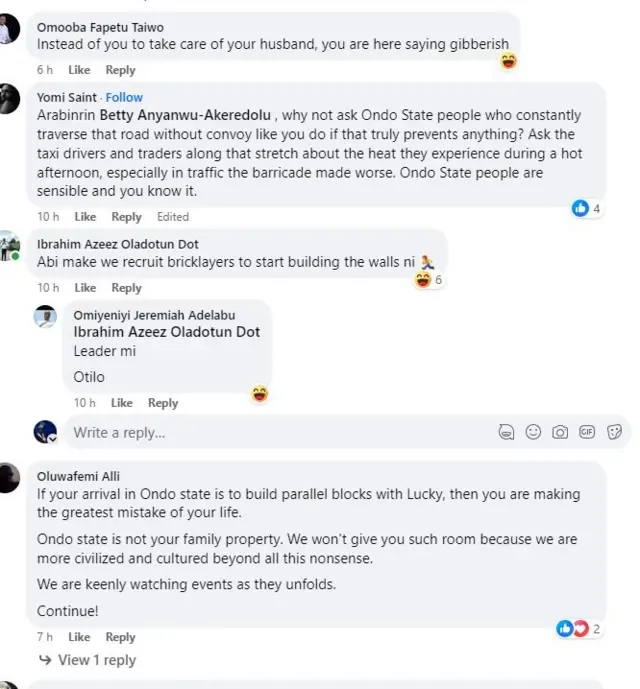Open sticker picker in reply box
This screenshot has height=689, width=640.
(x=614, y=432)
